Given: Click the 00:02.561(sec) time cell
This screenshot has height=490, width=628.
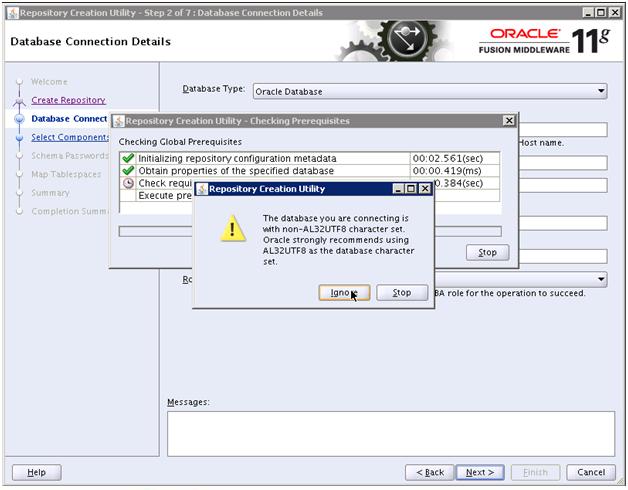Looking at the screenshot, I should (455, 158).
